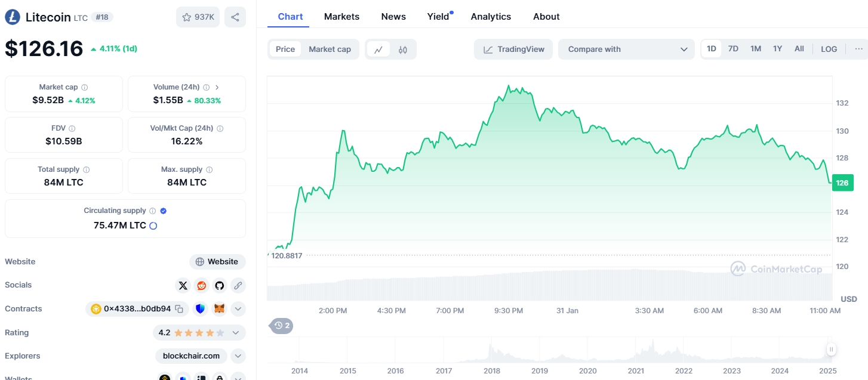Click the share icon next to watchlist
Screen dimensions: 868x380
[235, 17]
